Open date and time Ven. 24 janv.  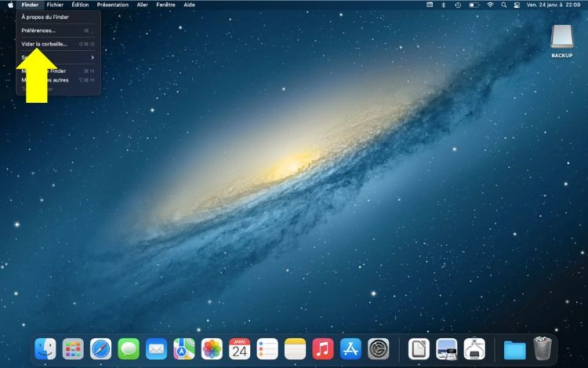(x=554, y=5)
